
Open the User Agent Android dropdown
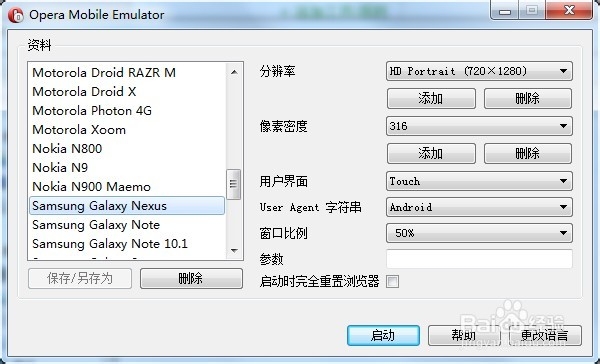479,207
